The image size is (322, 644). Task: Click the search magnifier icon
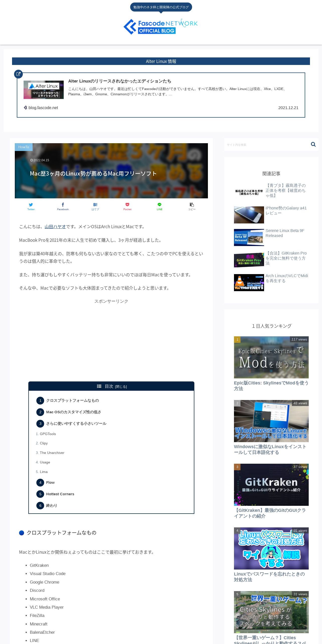coord(313,144)
